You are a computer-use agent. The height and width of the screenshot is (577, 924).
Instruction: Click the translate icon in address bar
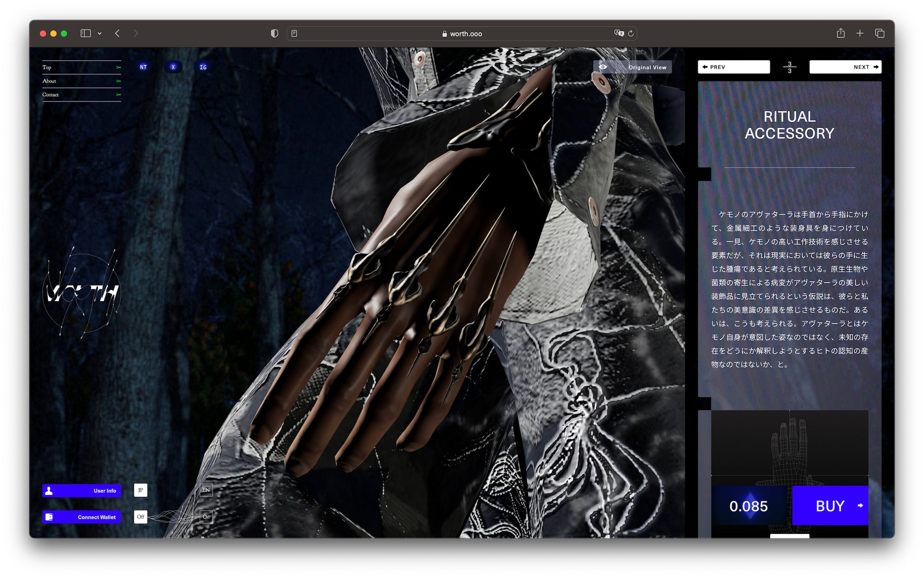[618, 33]
